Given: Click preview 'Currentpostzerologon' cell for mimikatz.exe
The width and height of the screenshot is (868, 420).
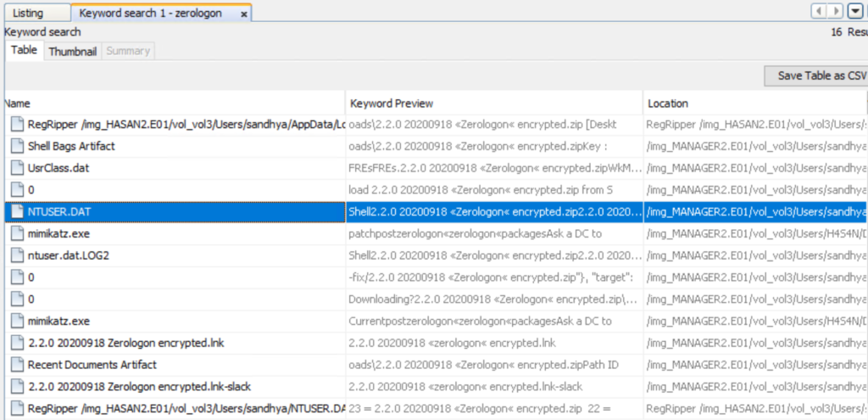Looking at the screenshot, I should (x=494, y=321).
